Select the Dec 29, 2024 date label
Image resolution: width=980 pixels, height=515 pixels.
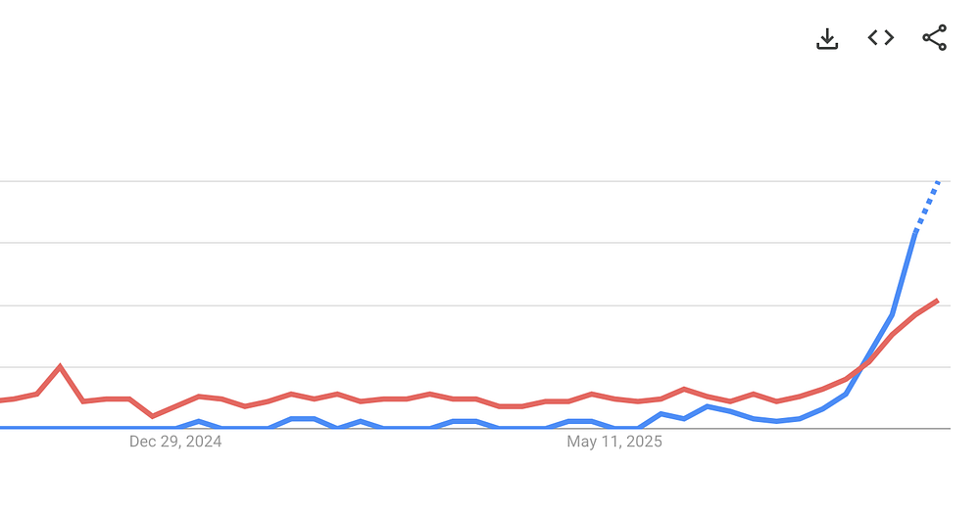point(175,442)
